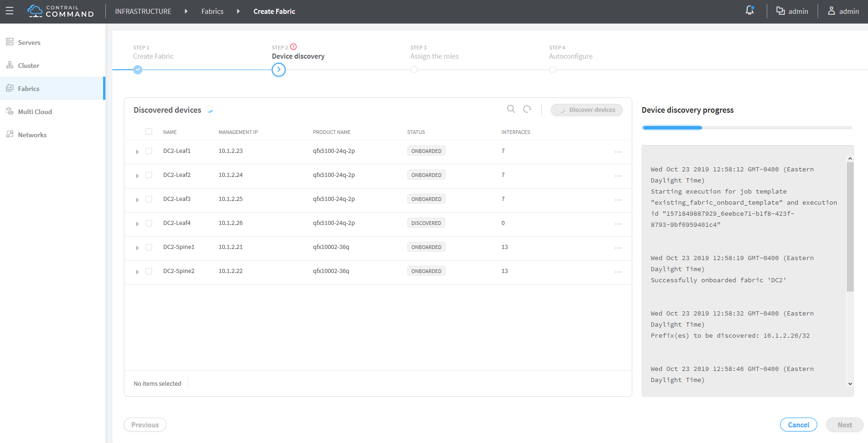Cancel the fabric creation

click(798, 425)
